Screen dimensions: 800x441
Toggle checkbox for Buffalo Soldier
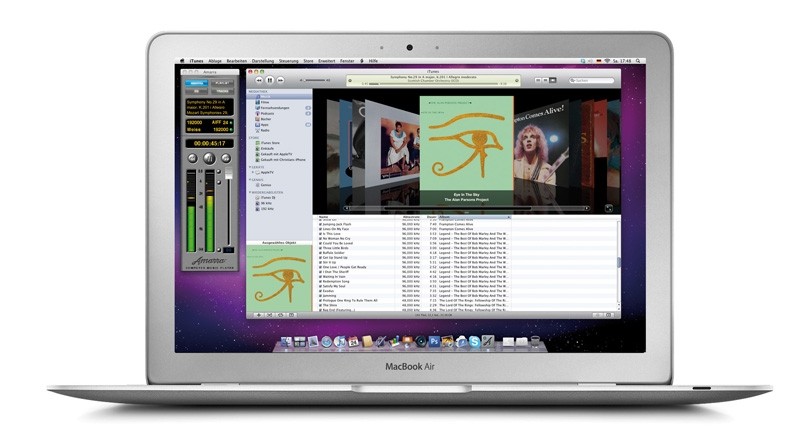pos(320,253)
